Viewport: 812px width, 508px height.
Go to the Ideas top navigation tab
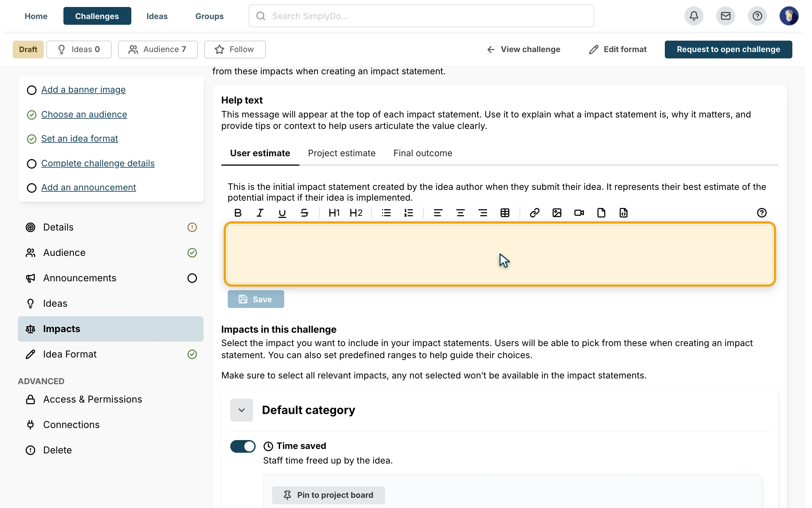click(x=157, y=16)
